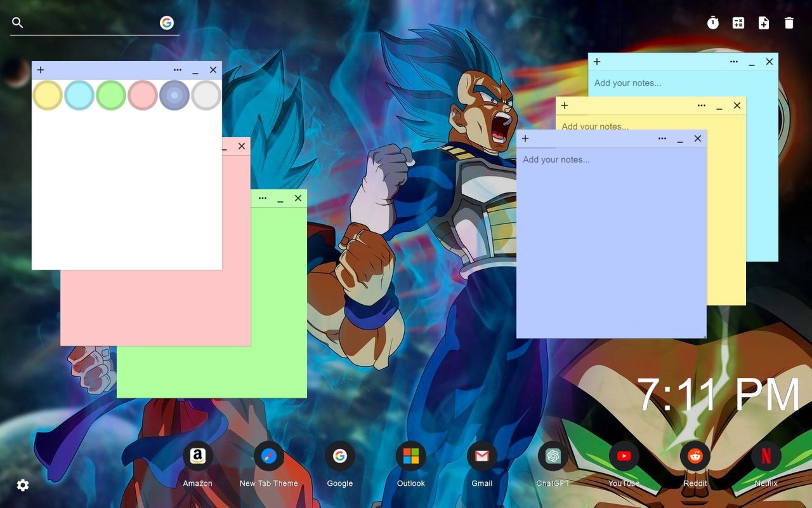The image size is (812, 508).
Task: Select the light blue note color
Action: pos(79,95)
